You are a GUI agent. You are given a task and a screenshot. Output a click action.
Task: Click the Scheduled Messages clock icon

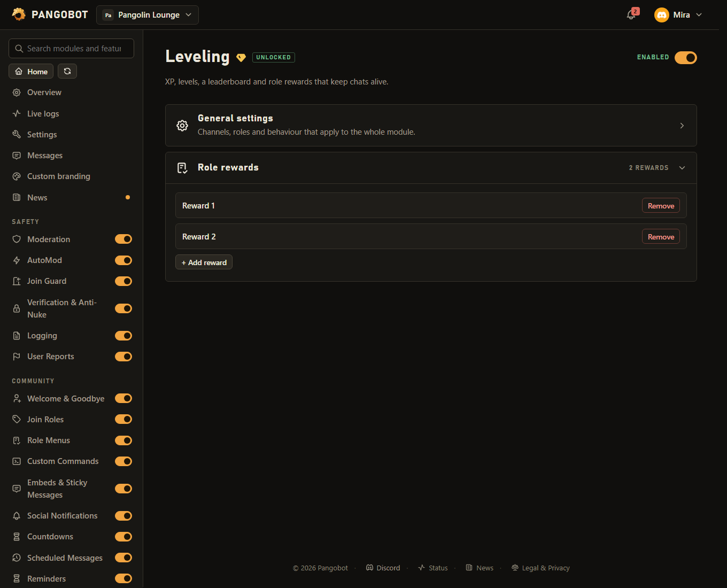pos(17,558)
